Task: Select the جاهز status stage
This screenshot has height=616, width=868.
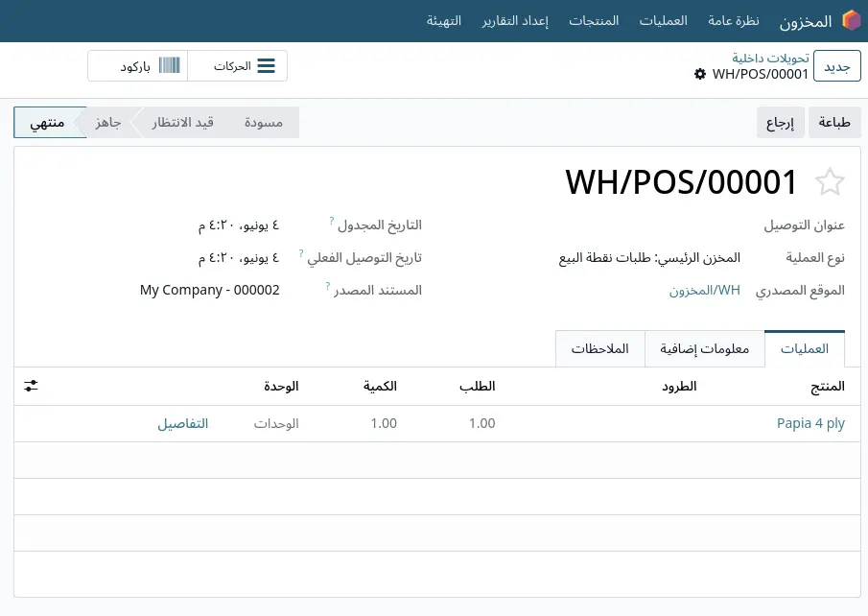Action: click(108, 123)
